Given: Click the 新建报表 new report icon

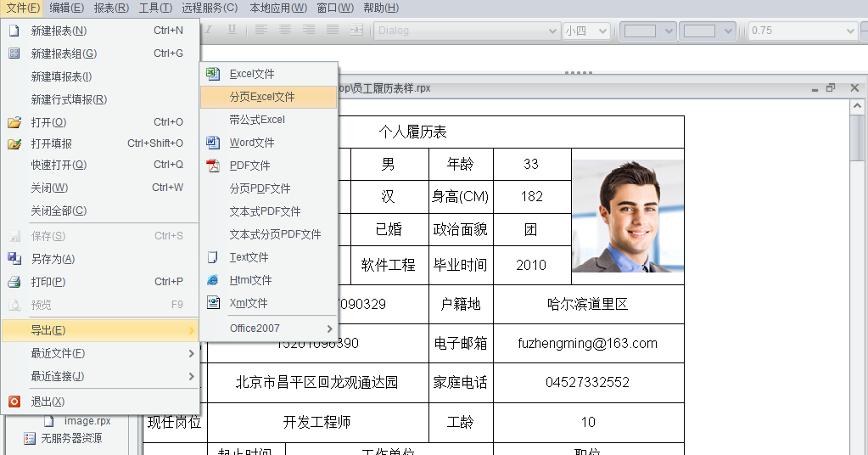Looking at the screenshot, I should click(x=14, y=31).
